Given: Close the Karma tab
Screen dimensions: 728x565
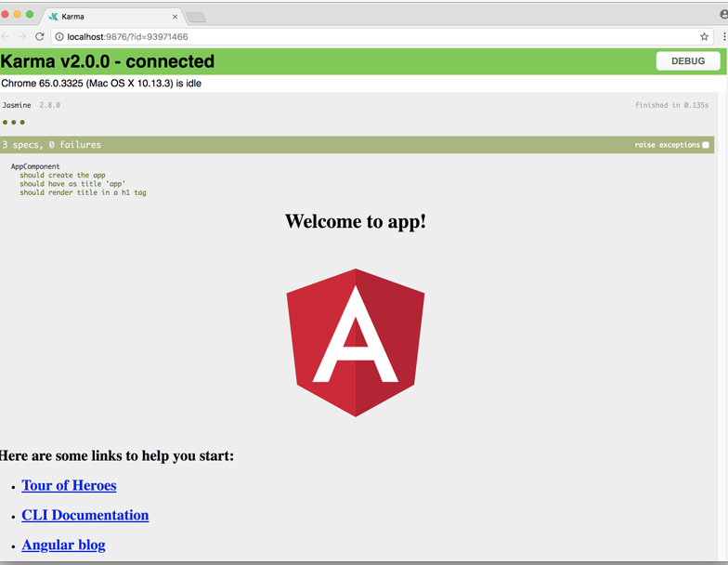Looking at the screenshot, I should [x=175, y=16].
